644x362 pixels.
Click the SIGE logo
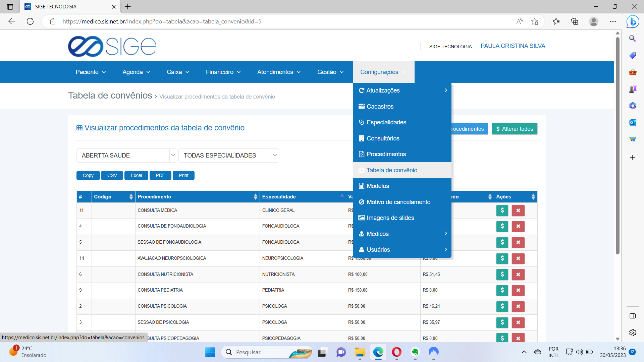(x=112, y=46)
